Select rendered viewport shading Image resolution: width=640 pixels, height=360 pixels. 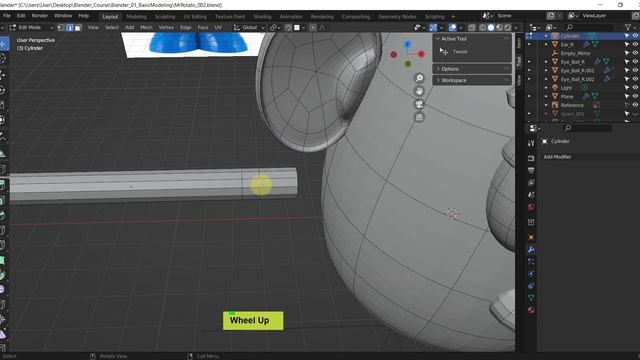[508, 27]
